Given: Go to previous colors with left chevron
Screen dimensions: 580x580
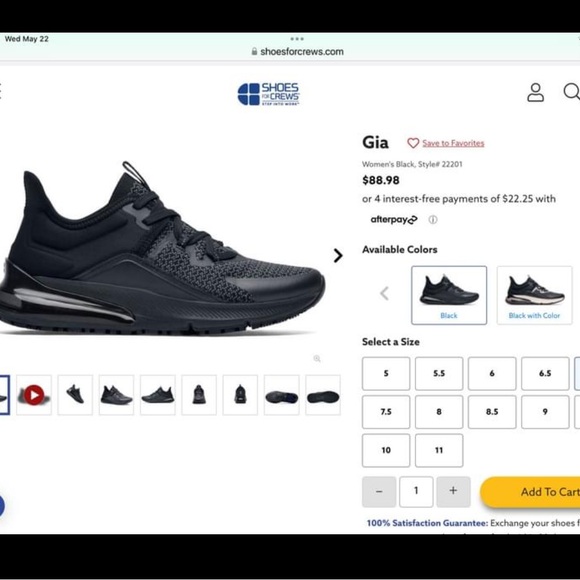Looking at the screenshot, I should [384, 294].
